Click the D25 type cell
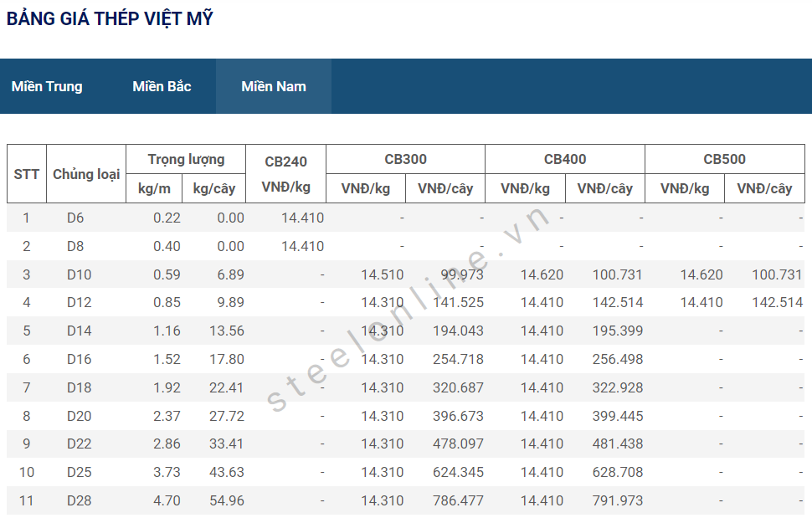812x523 pixels. pyautogui.click(x=80, y=472)
